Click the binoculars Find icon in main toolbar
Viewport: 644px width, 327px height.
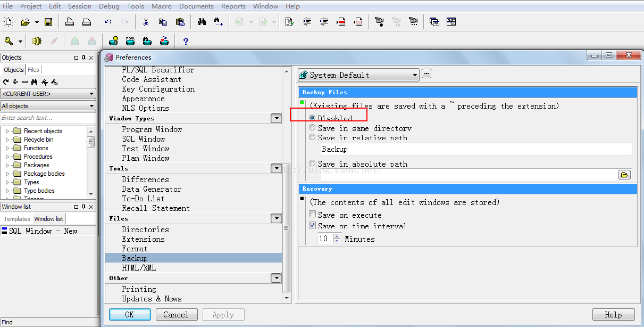click(202, 22)
